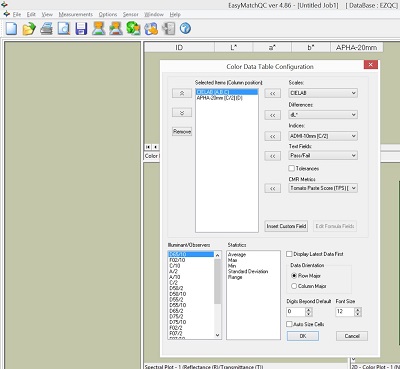The image size is (400, 369).
Task: Save the job with the floppy disk icon
Action: click(x=81, y=28)
